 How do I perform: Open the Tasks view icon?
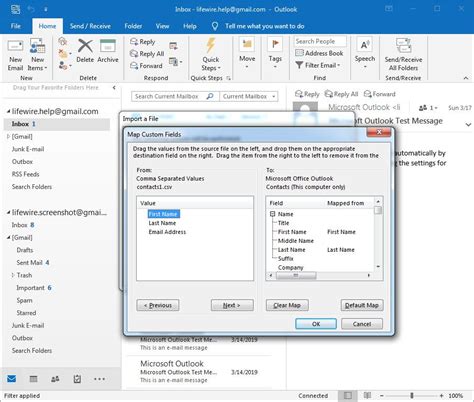(x=77, y=379)
